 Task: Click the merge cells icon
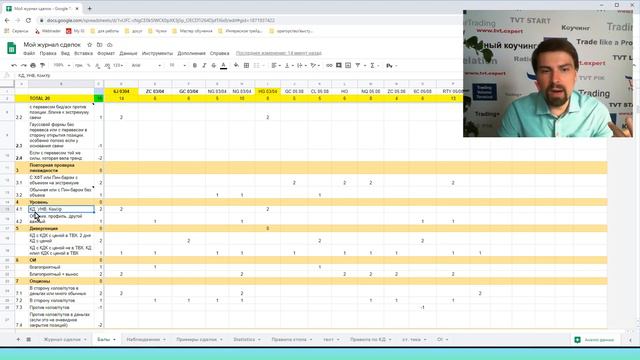click(257, 65)
